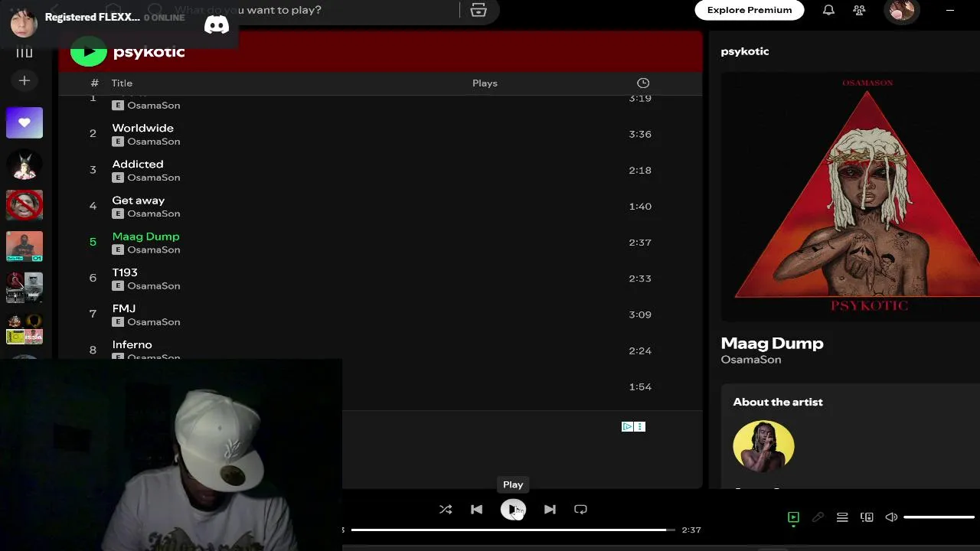
Task: Skip to the previous track
Action: [x=476, y=510]
